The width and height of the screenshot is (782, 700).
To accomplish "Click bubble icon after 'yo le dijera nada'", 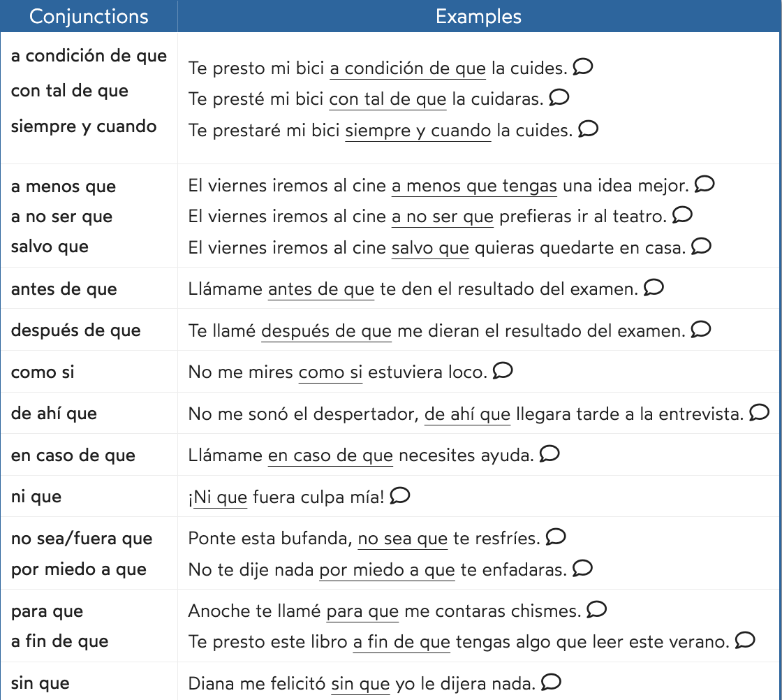I will coord(552,681).
